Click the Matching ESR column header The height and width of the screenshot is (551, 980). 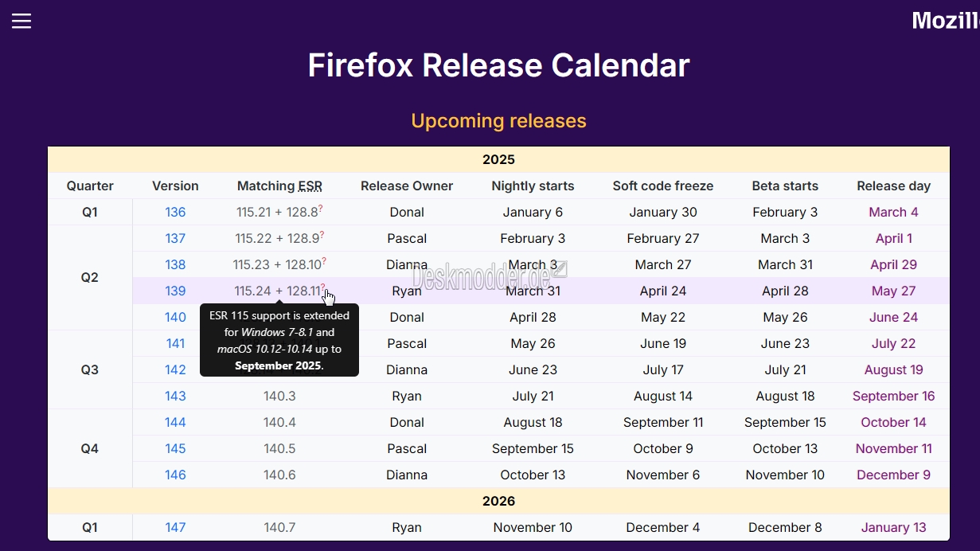(279, 186)
